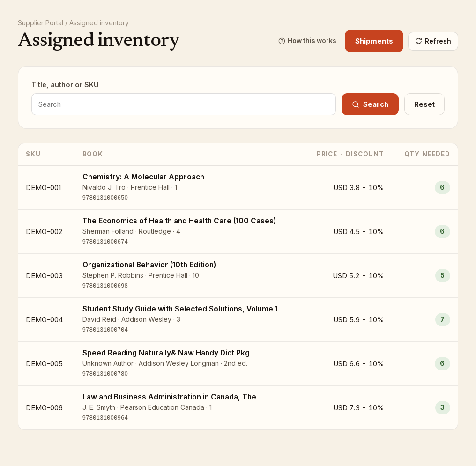This screenshot has height=466, width=476.
Task: Click ISBN 9780131000650
Action: click(x=105, y=198)
